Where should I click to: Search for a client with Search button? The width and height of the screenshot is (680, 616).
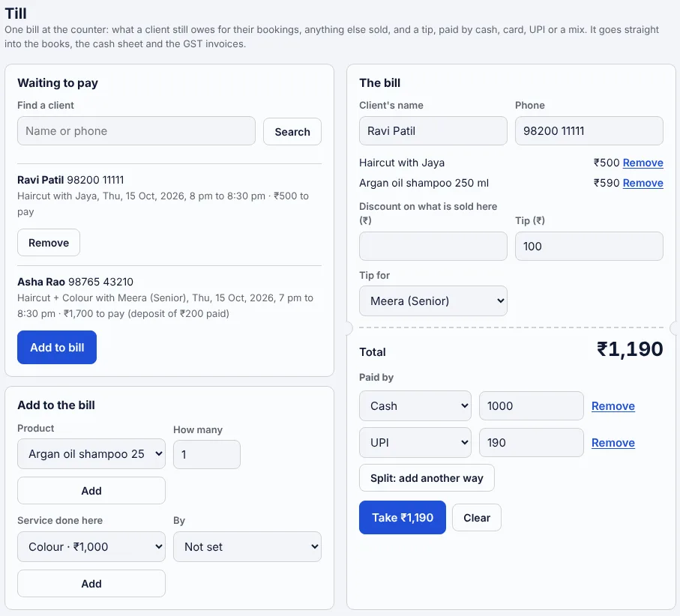tap(292, 131)
